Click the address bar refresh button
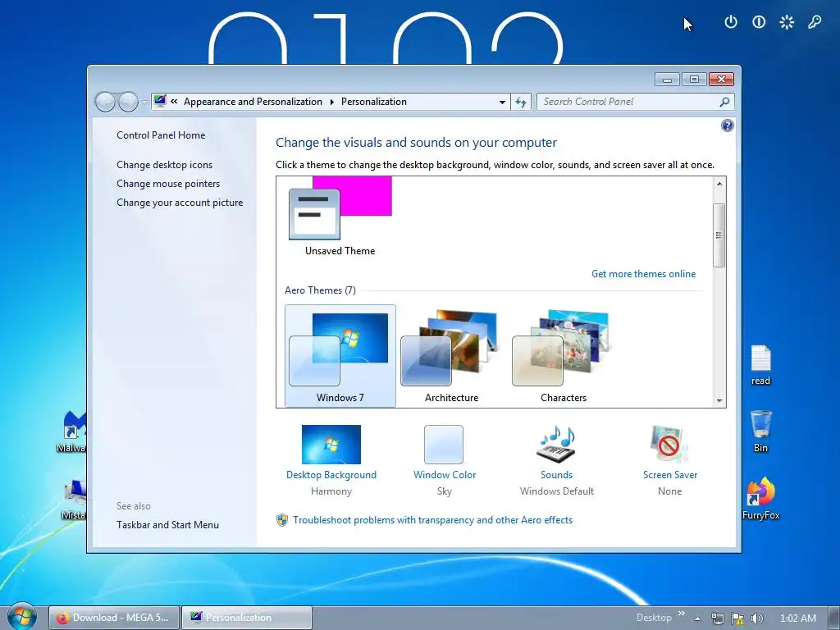 point(521,102)
